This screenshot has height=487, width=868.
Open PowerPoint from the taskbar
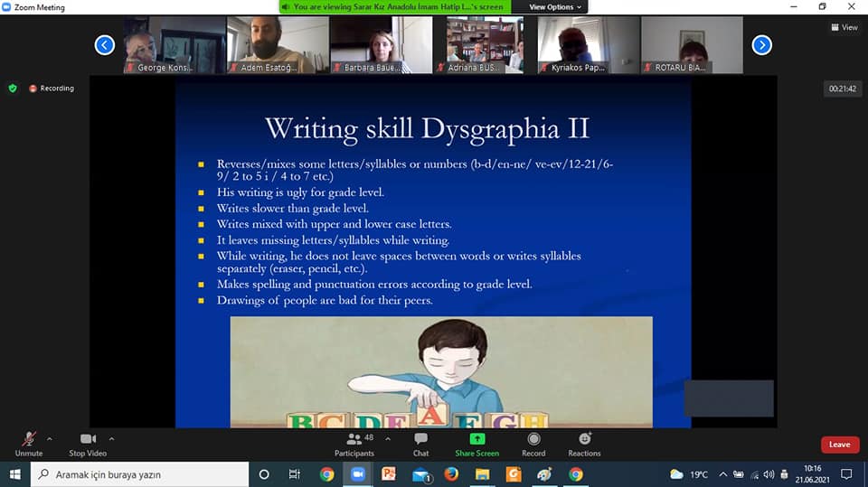(x=389, y=474)
